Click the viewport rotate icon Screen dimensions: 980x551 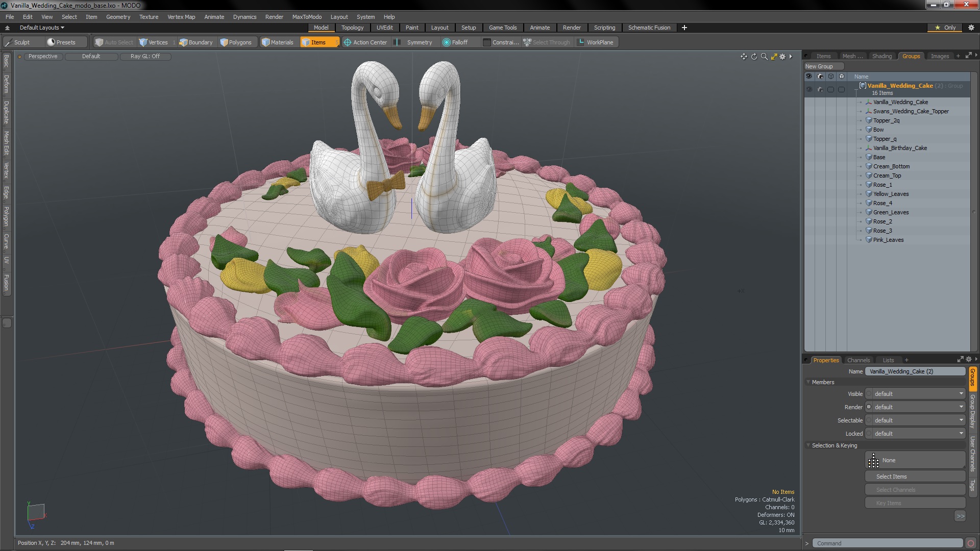click(x=754, y=57)
